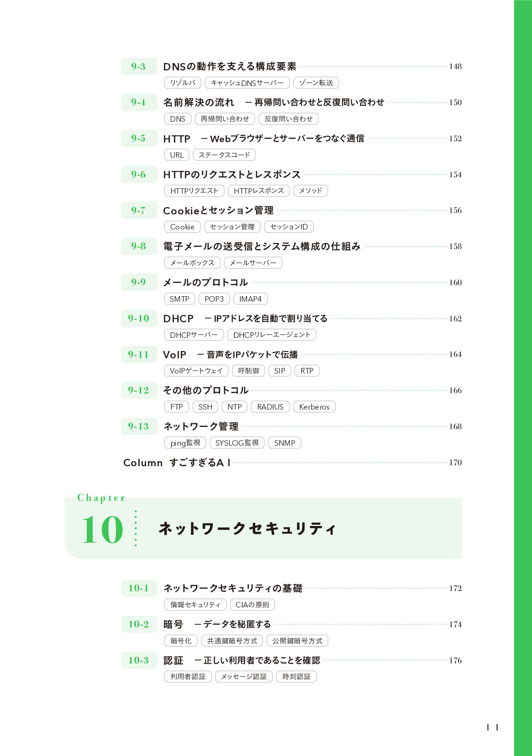Click the キャッシュDNSサーバー keyword tag
The width and height of the screenshot is (532, 756).
point(247,83)
